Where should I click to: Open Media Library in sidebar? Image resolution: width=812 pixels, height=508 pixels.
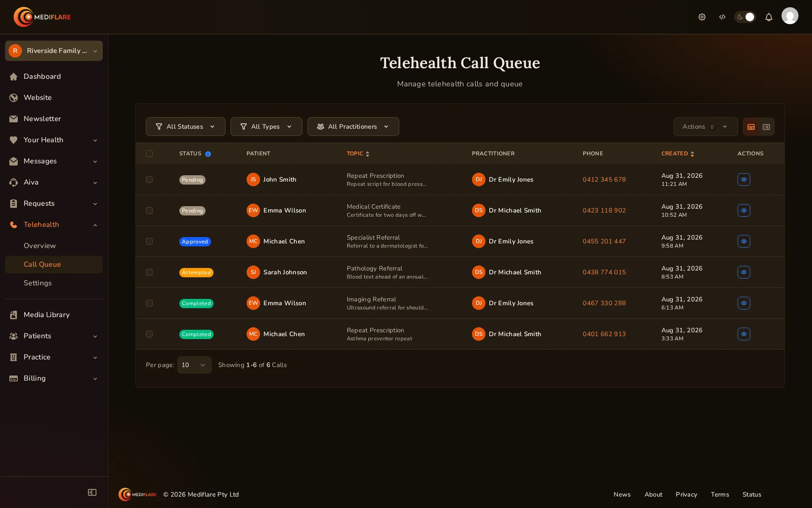(x=54, y=315)
